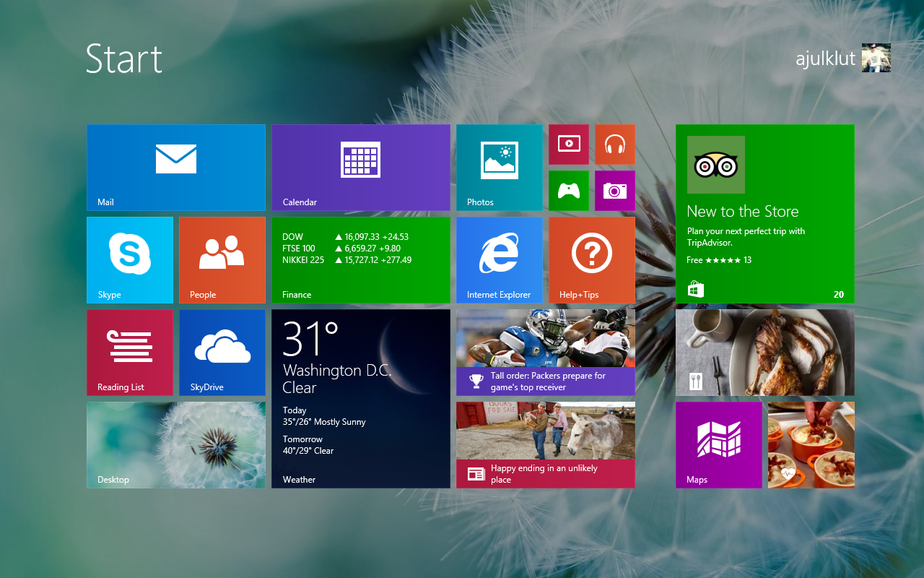Click the DOW stock quote row
The height and width of the screenshot is (578, 924).
pos(346,237)
